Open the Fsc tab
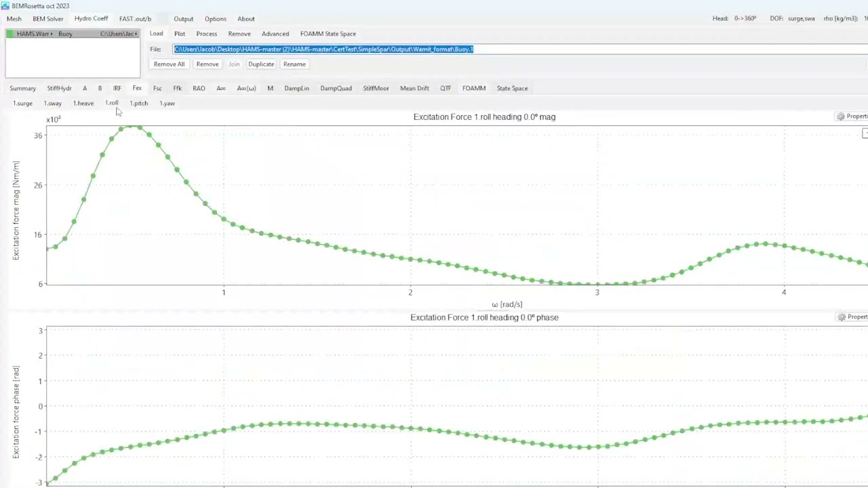Viewport: 868px width, 488px height. (157, 89)
